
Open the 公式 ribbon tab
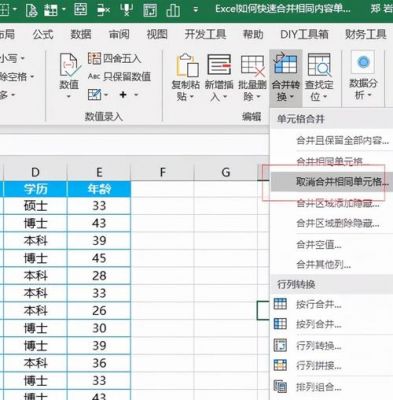[x=43, y=34]
